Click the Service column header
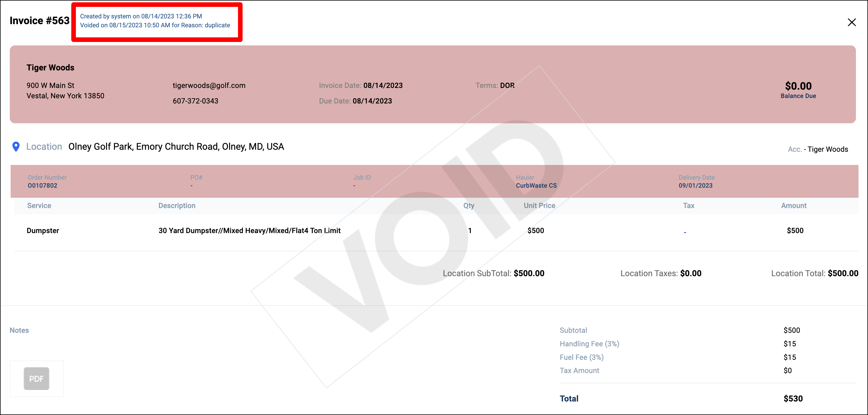This screenshot has height=415, width=868. click(39, 205)
